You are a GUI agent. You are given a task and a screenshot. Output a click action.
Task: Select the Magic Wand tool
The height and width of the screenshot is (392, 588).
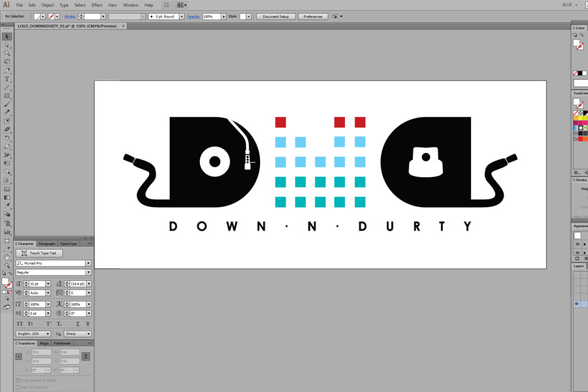tap(7, 54)
